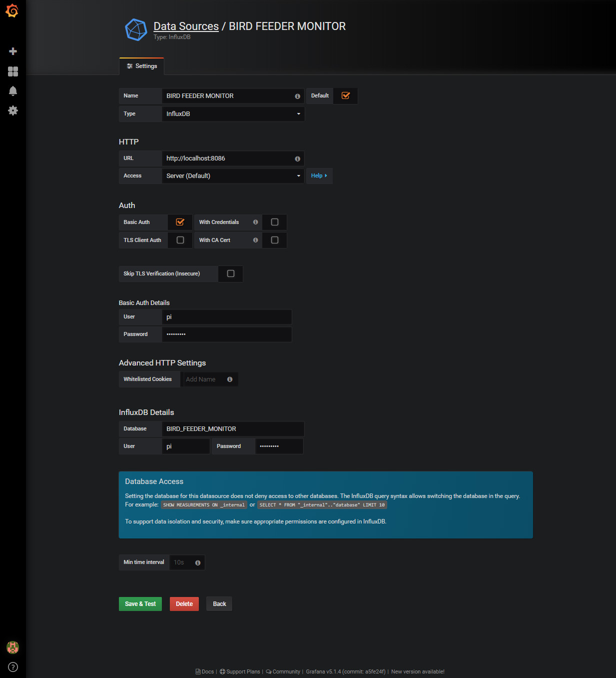Open the Alerting bell icon in sidebar
Screen dimensions: 616x678
coord(13,91)
